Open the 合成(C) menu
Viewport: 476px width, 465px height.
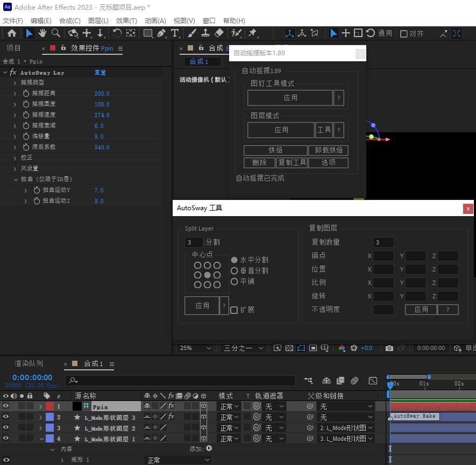[70, 20]
